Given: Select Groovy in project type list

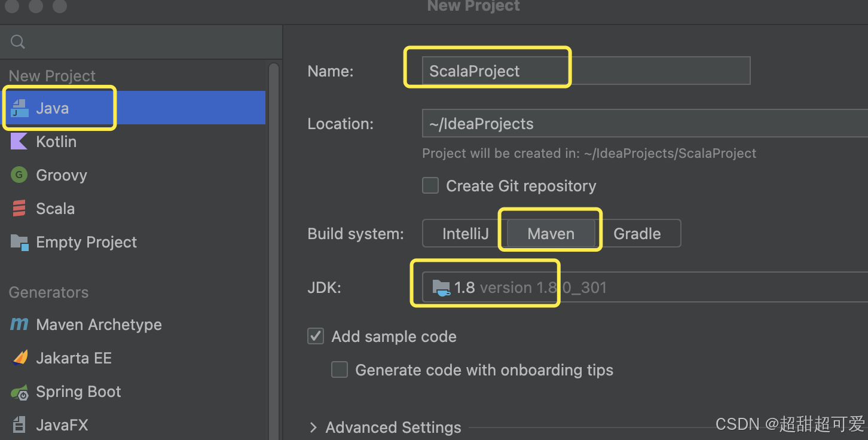Looking at the screenshot, I should point(134,175).
